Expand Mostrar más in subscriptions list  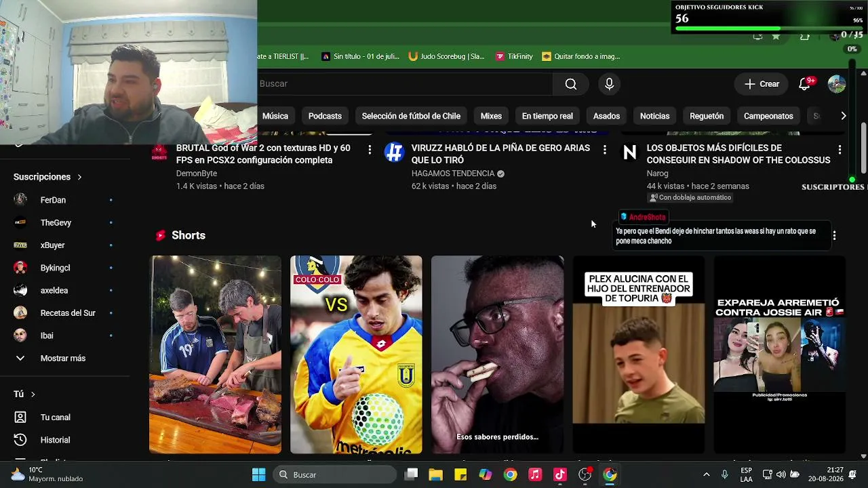(x=64, y=359)
